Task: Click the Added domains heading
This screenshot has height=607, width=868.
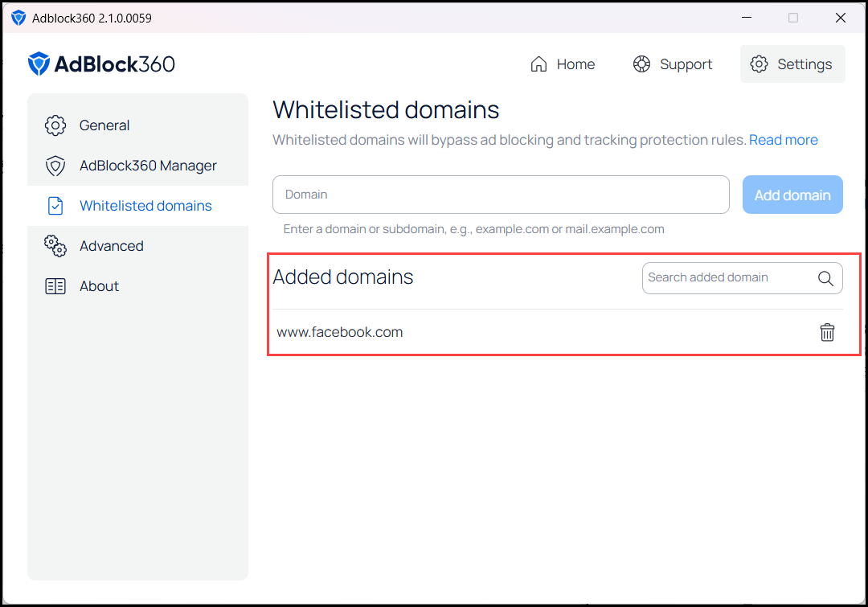Action: pyautogui.click(x=343, y=277)
